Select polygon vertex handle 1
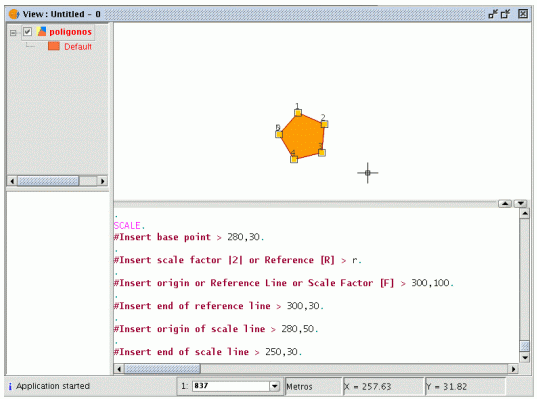Image resolution: width=537 pixels, height=399 pixels. [298, 113]
